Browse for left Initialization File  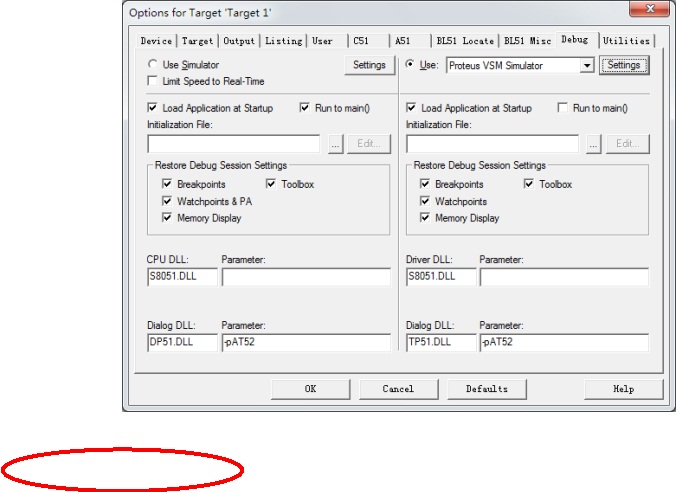coord(335,144)
